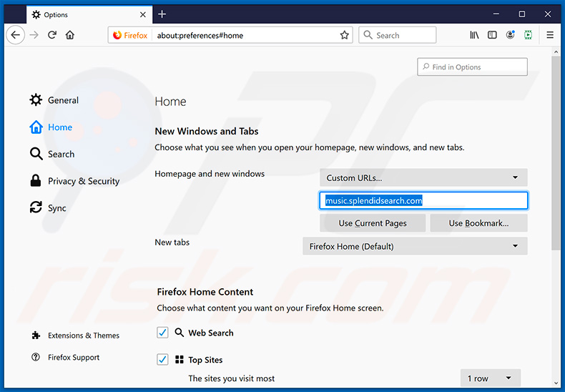565x392 pixels.
Task: Click the Extensions & Themes puzzle icon
Action: tap(36, 335)
